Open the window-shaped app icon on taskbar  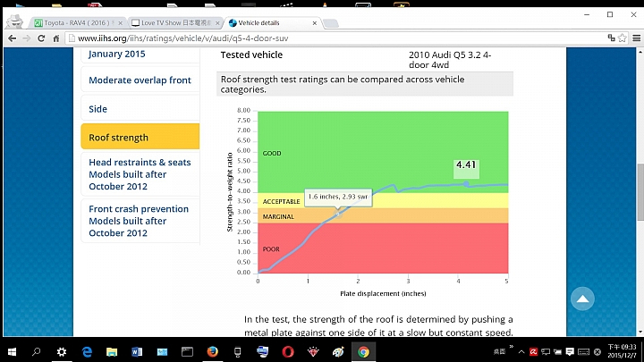187,352
